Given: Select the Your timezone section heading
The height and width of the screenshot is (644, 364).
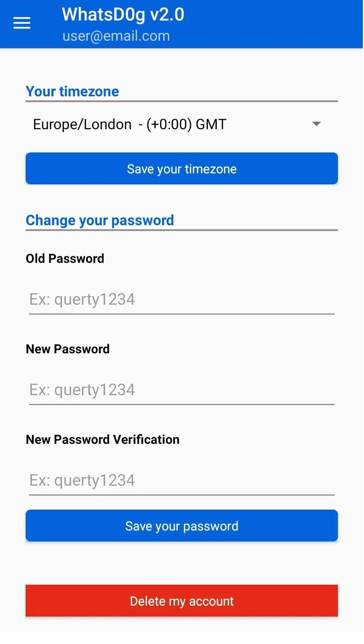Looking at the screenshot, I should (72, 91).
